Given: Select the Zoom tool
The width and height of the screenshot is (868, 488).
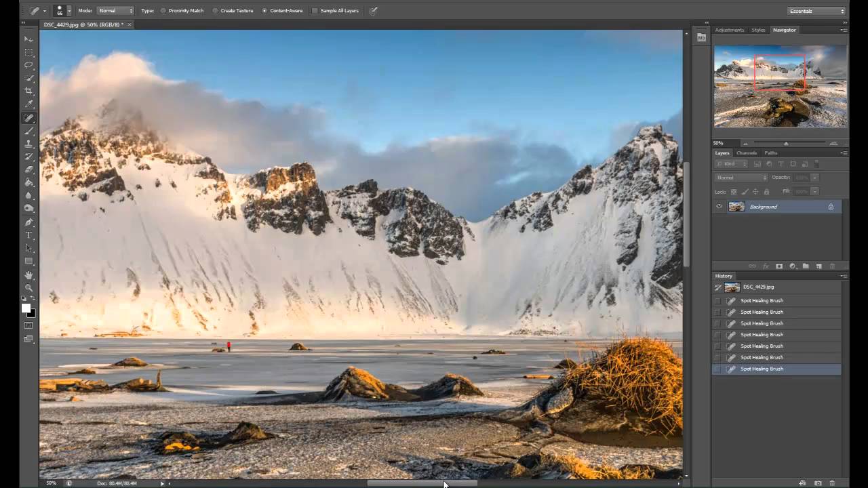Looking at the screenshot, I should [x=28, y=288].
